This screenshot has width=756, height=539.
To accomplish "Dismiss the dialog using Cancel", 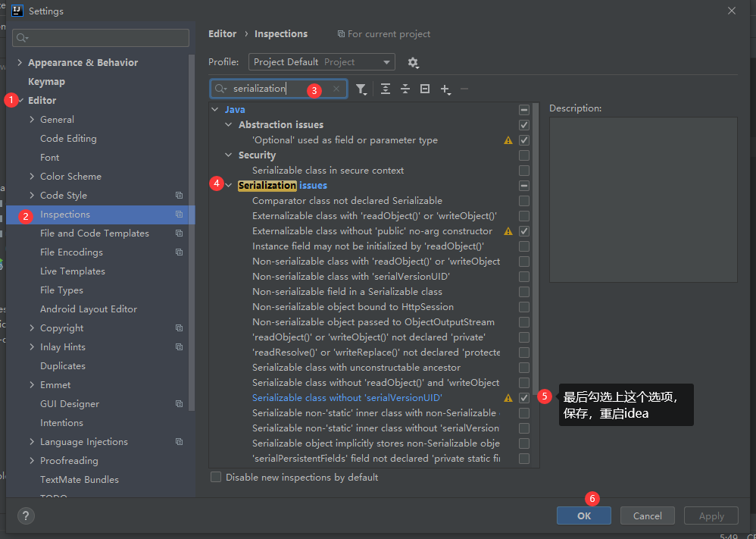I will [647, 515].
